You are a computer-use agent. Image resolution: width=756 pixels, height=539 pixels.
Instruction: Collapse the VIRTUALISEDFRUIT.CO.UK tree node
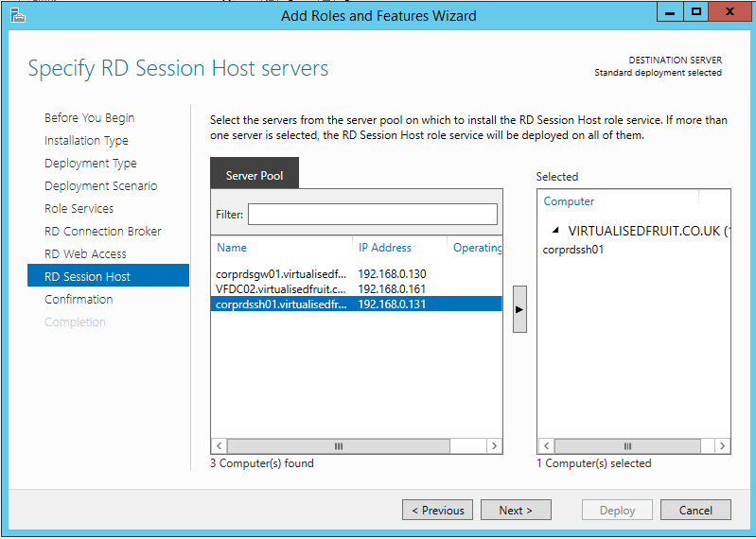point(555,231)
